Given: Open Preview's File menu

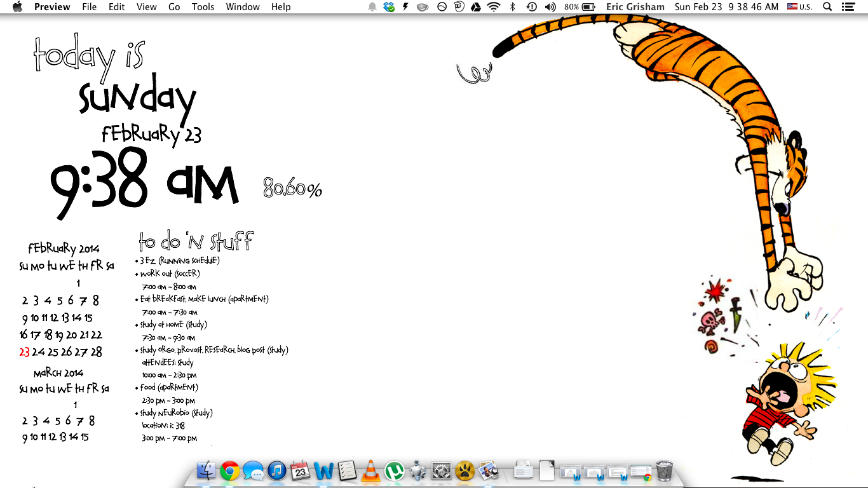Looking at the screenshot, I should pyautogui.click(x=89, y=7).
